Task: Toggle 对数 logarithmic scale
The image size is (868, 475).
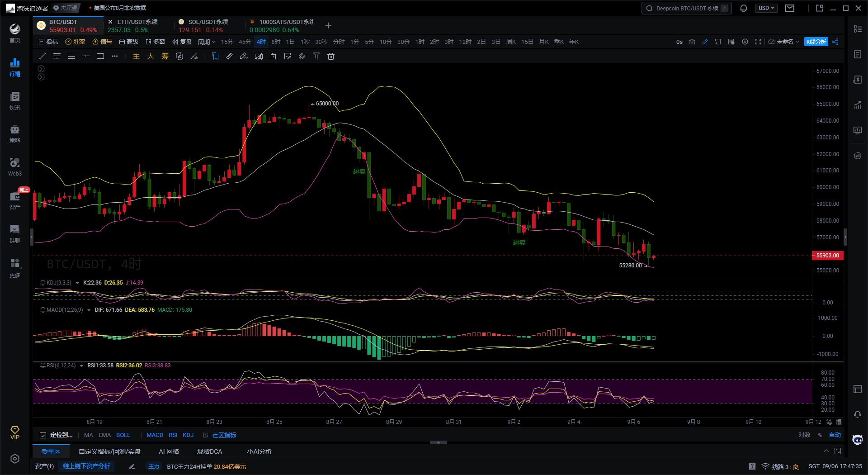Action: coord(804,435)
